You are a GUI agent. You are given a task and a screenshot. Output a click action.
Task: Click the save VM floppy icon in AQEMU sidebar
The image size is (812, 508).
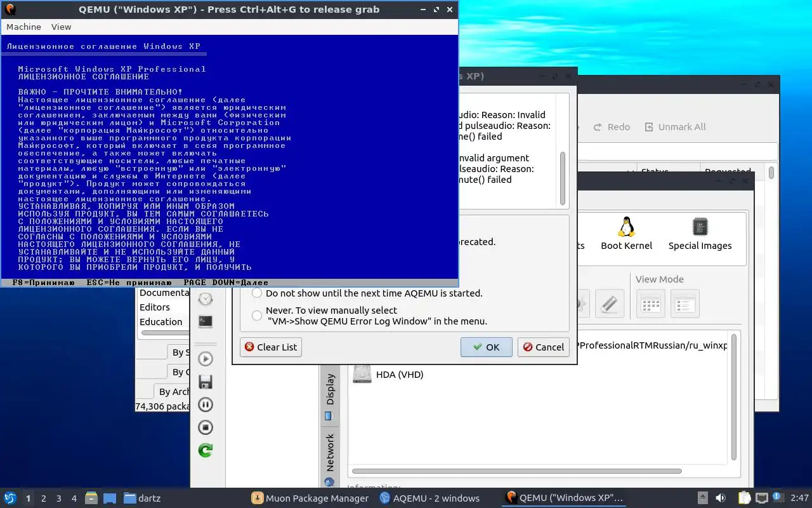(206, 382)
